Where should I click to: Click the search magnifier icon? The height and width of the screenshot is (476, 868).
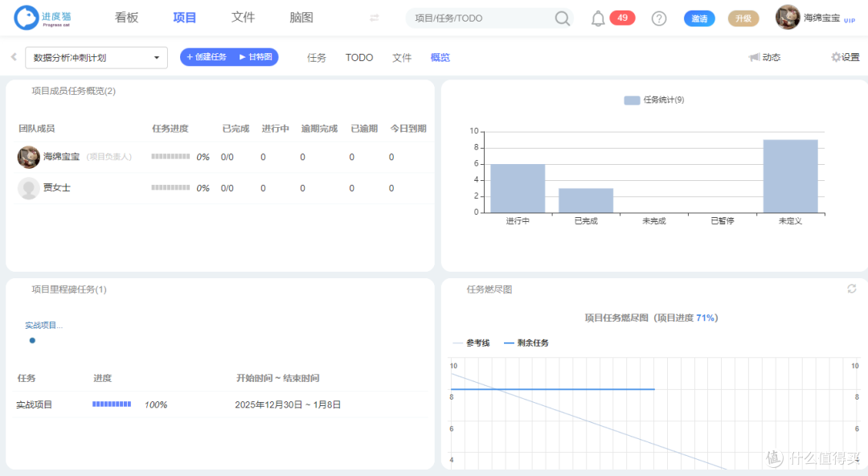pyautogui.click(x=562, y=18)
